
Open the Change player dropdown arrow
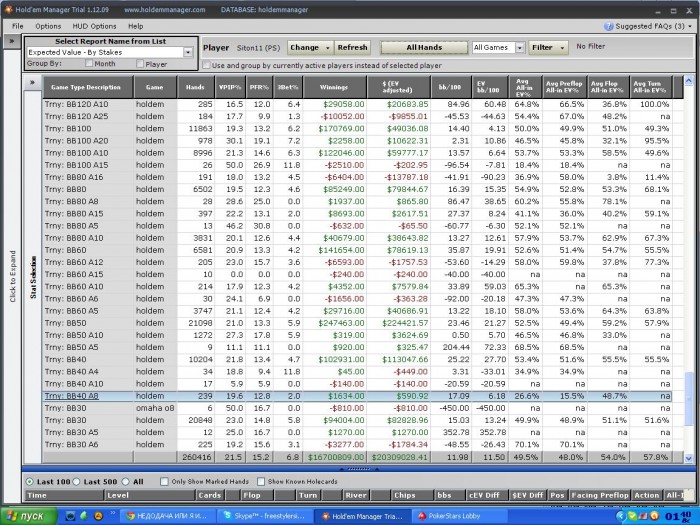click(327, 47)
